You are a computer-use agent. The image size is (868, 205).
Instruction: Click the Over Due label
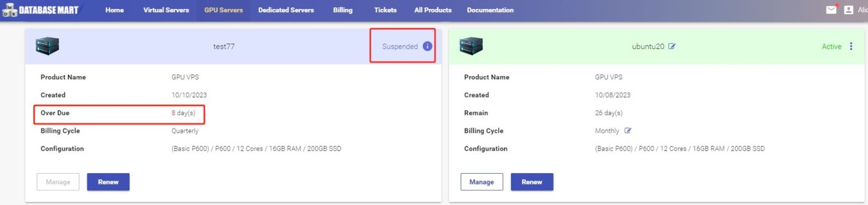tap(55, 113)
